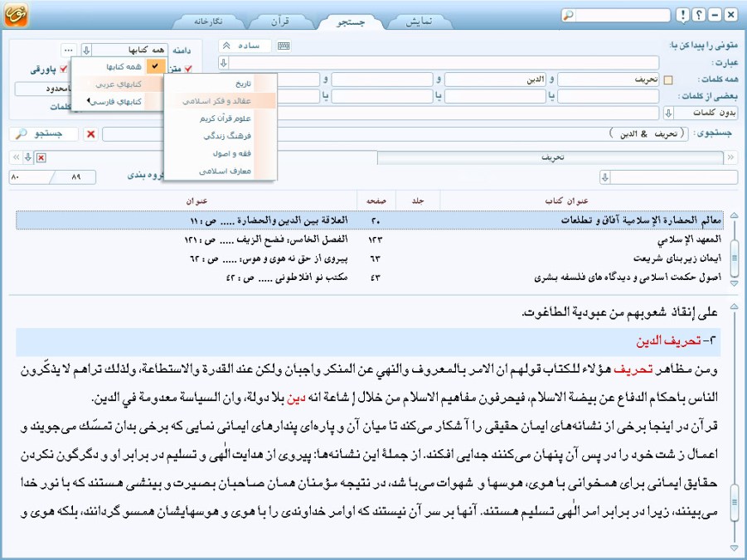This screenshot has height=560, width=747.
Task: Switch to the جستجو tab
Action: (351, 22)
